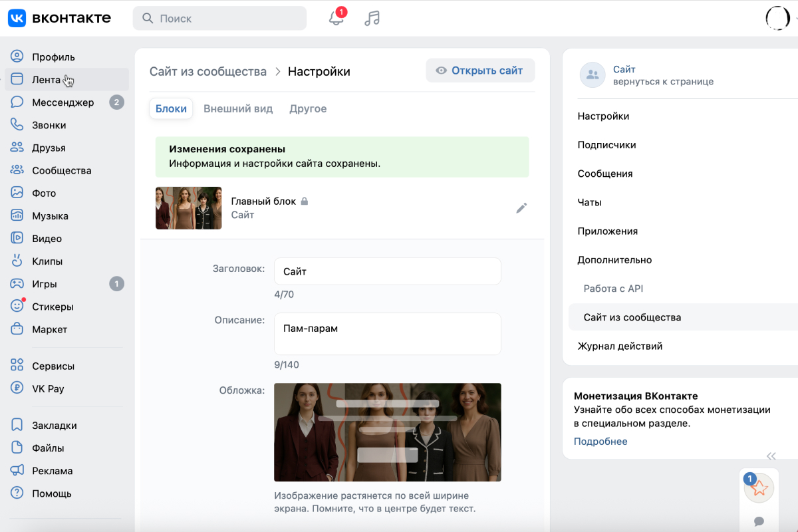
Task: Click the Заголовок input field
Action: click(388, 271)
